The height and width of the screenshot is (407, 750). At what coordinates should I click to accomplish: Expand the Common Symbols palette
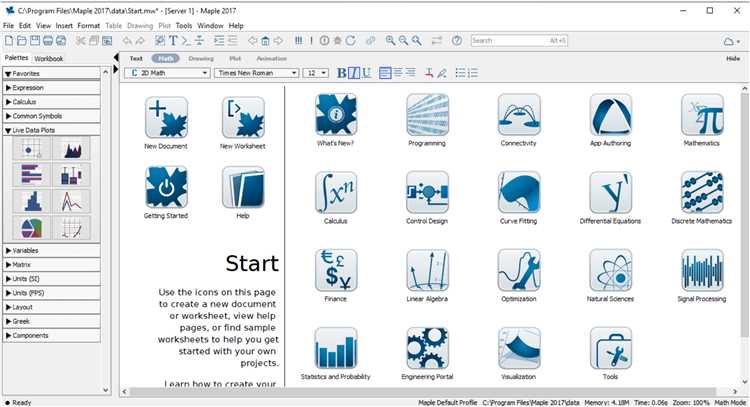[51, 116]
